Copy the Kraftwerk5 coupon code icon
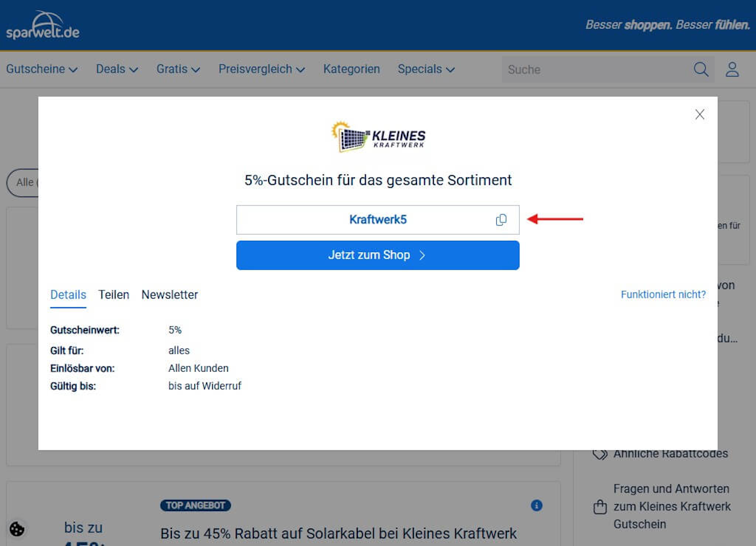Image resolution: width=756 pixels, height=546 pixels. 501,220
